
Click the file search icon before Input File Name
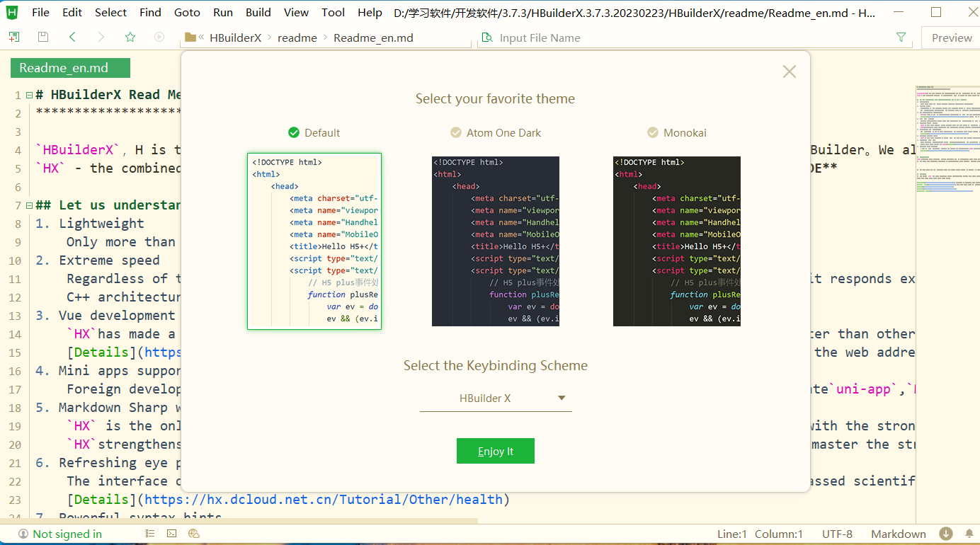click(486, 38)
